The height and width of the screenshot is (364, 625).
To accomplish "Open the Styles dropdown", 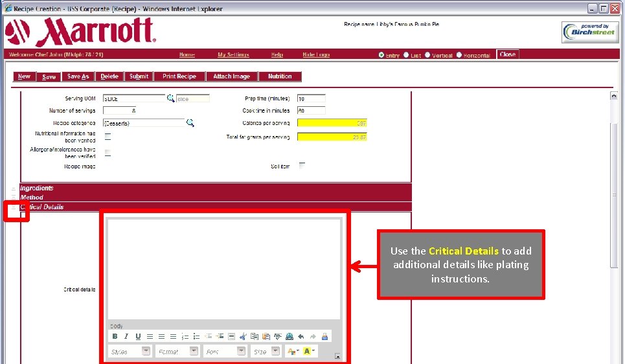I will [146, 351].
